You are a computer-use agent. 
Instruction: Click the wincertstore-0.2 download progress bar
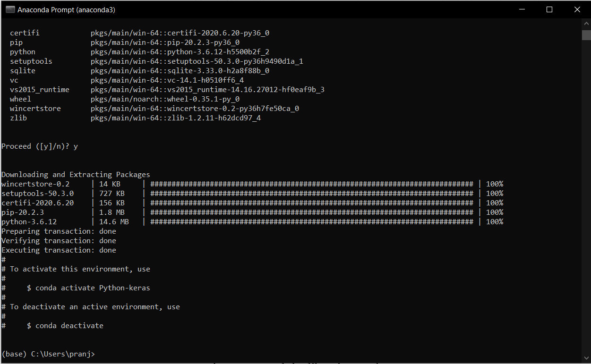point(311,184)
